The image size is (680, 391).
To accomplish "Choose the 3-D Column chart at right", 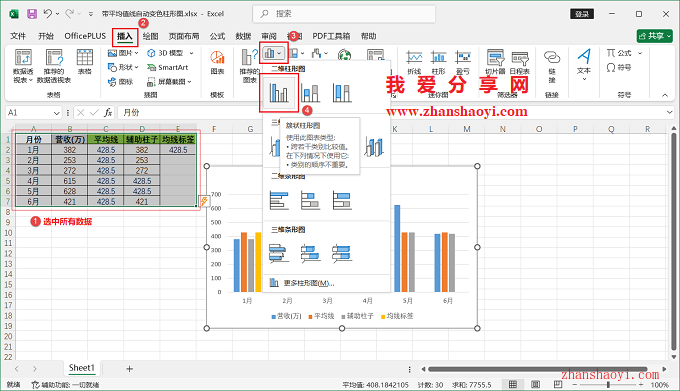I will pyautogui.click(x=374, y=147).
